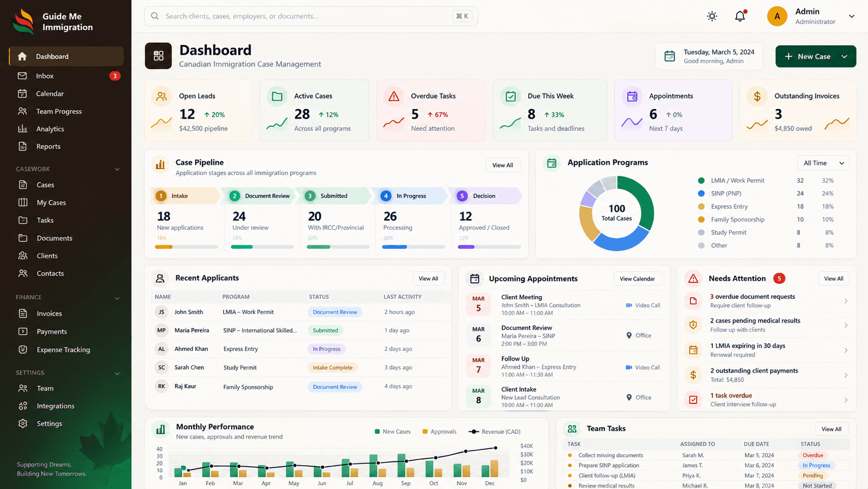Click the View Calendar button

click(x=637, y=279)
